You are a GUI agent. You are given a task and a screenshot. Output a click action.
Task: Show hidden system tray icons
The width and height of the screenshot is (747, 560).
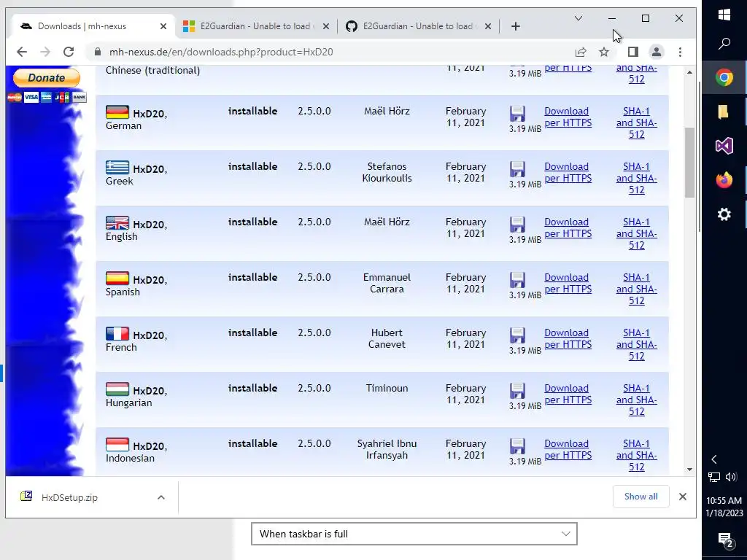click(713, 459)
